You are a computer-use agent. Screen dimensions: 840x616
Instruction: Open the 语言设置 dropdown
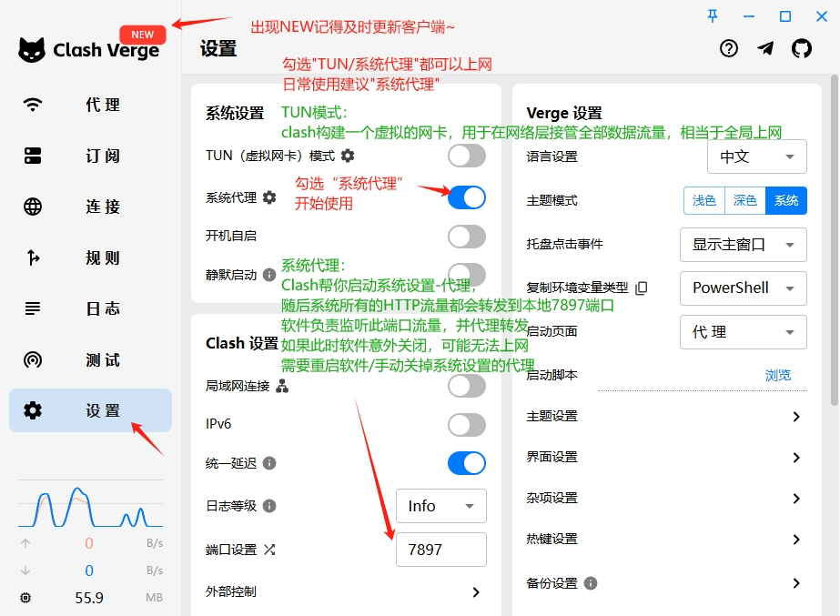757,157
